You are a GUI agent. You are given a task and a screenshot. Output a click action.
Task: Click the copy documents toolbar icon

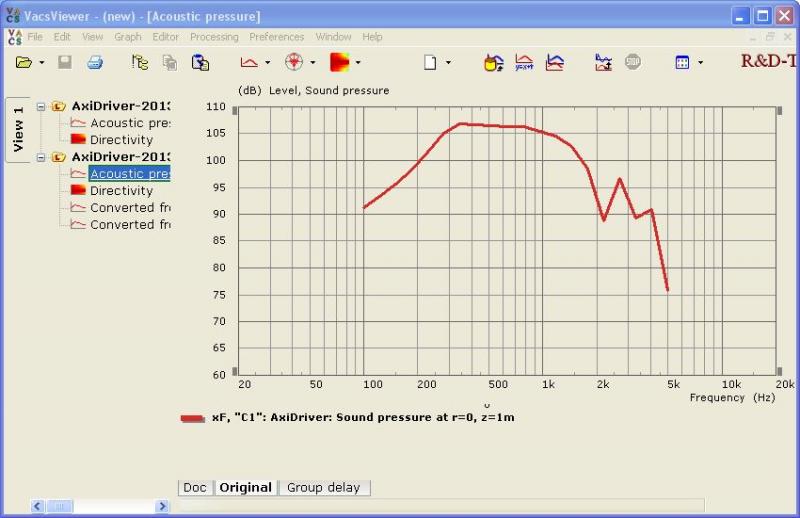click(x=169, y=62)
